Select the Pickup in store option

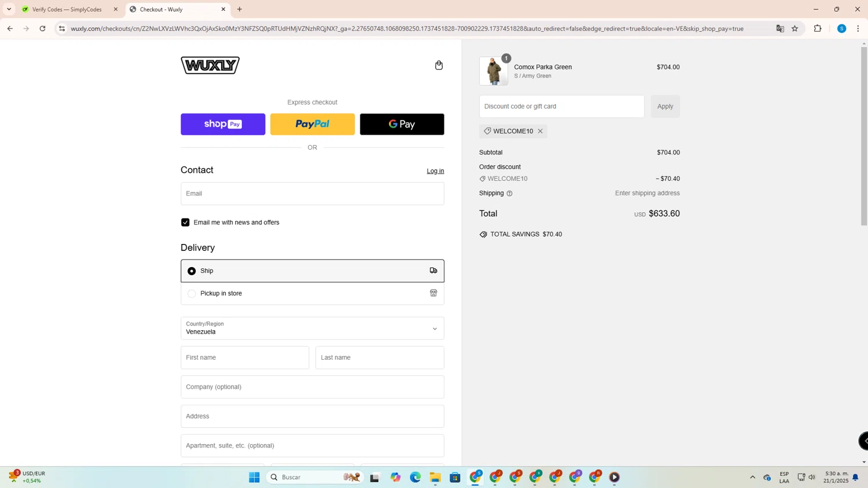[312, 294]
